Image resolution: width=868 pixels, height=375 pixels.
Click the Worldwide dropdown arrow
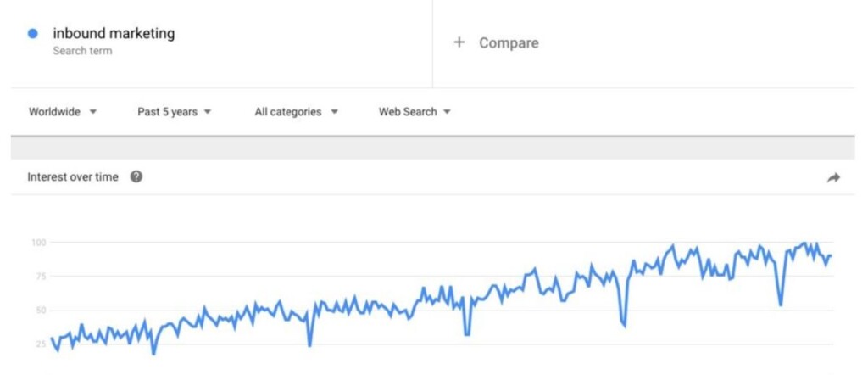point(93,112)
